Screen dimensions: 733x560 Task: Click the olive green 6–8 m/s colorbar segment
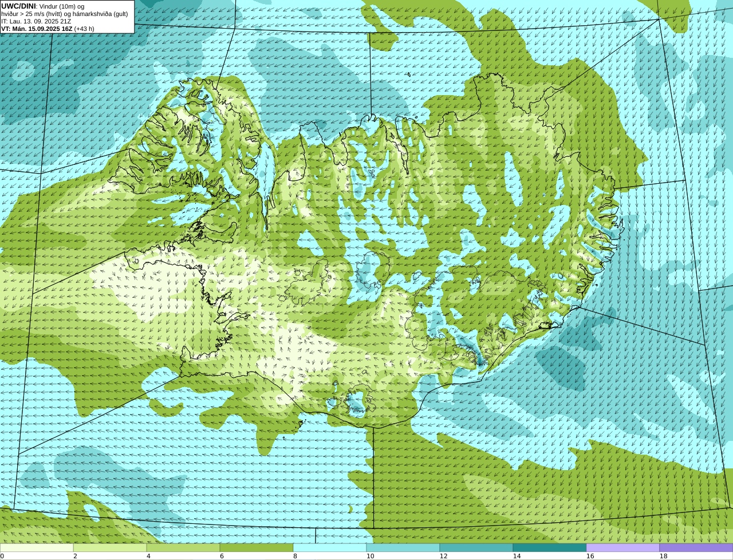tap(257, 547)
